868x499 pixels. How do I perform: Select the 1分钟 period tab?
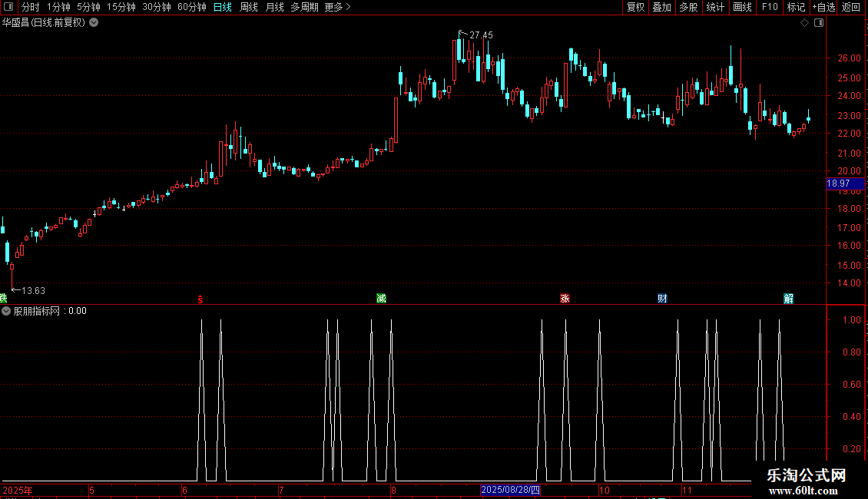point(58,7)
